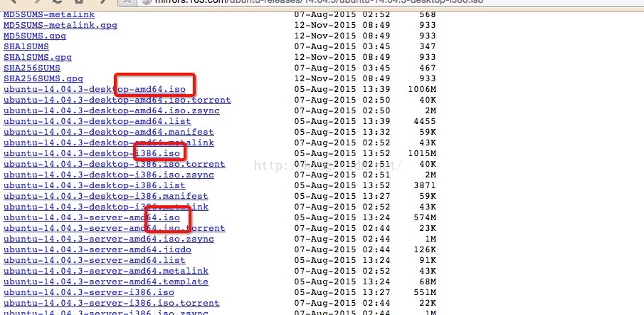Click the desktop-amd64.iso.torrent link
Viewport: 644px width, 315px height.
pyautogui.click(x=117, y=100)
